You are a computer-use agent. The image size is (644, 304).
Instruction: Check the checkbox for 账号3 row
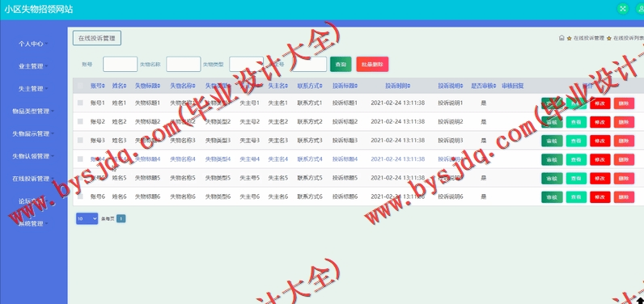[80, 141]
